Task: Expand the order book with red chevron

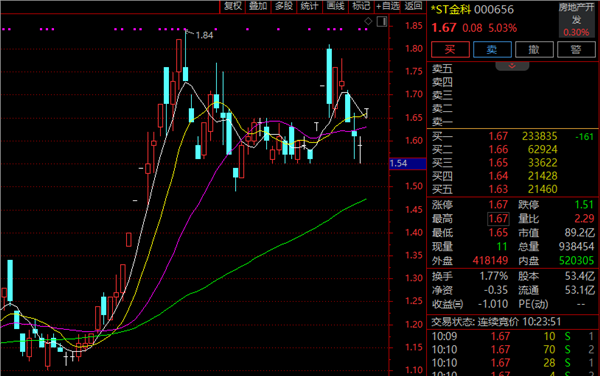Action: coord(512,66)
